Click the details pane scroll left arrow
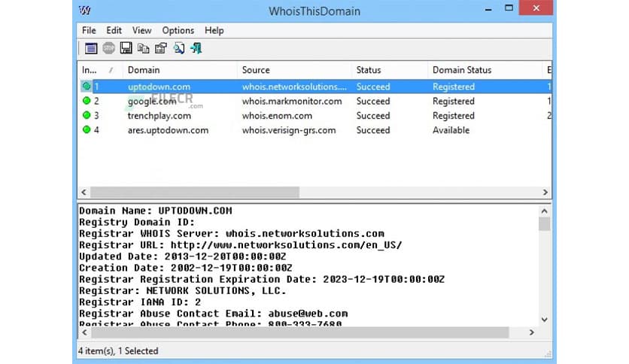The image size is (629, 364). [84, 332]
